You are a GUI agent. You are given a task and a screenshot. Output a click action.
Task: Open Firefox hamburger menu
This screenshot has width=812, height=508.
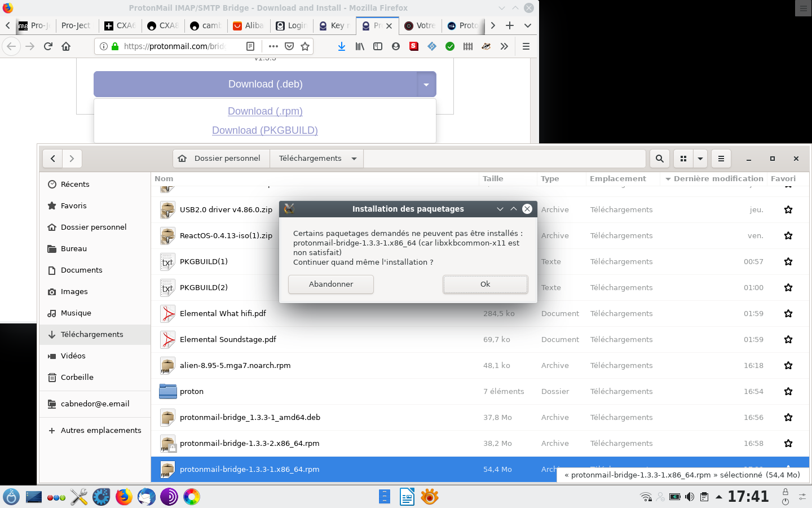526,46
